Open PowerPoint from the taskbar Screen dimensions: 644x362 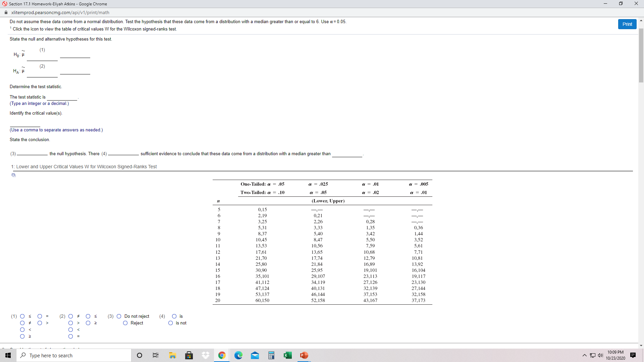(304, 355)
